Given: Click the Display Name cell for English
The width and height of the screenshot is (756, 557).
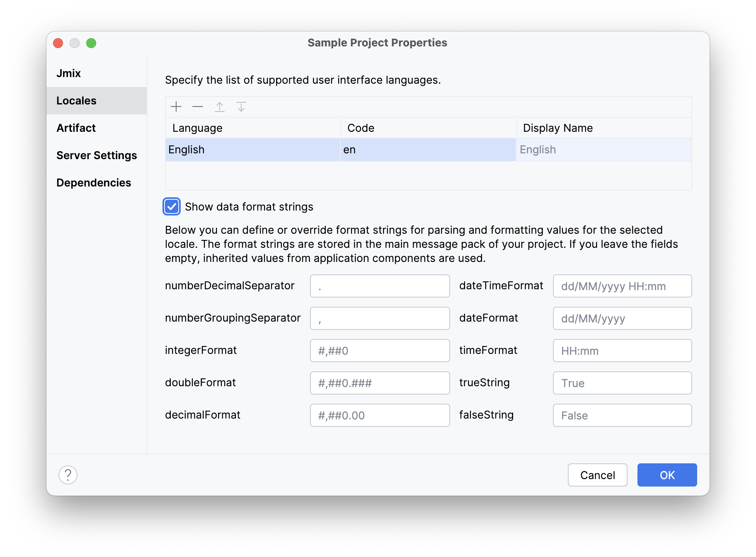Looking at the screenshot, I should (x=603, y=150).
